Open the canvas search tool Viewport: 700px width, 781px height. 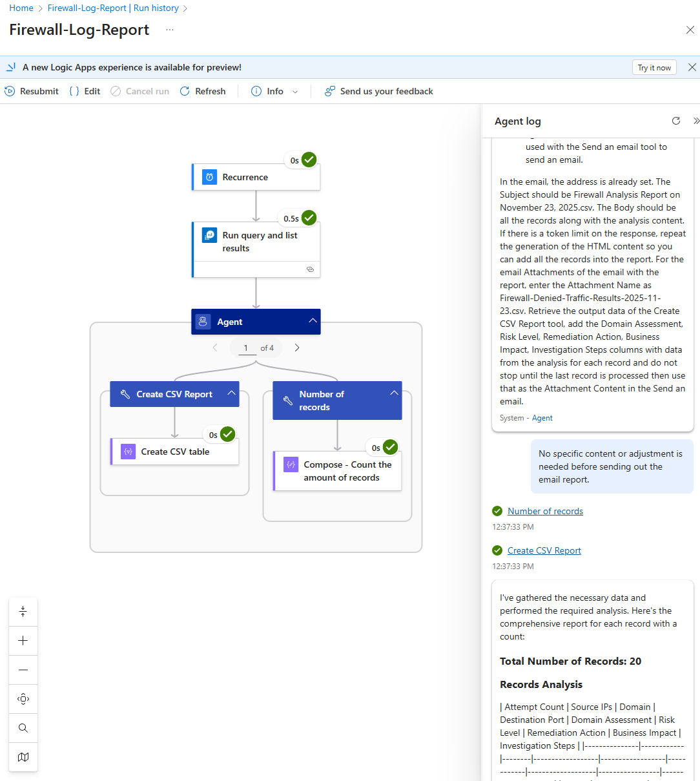click(x=23, y=728)
